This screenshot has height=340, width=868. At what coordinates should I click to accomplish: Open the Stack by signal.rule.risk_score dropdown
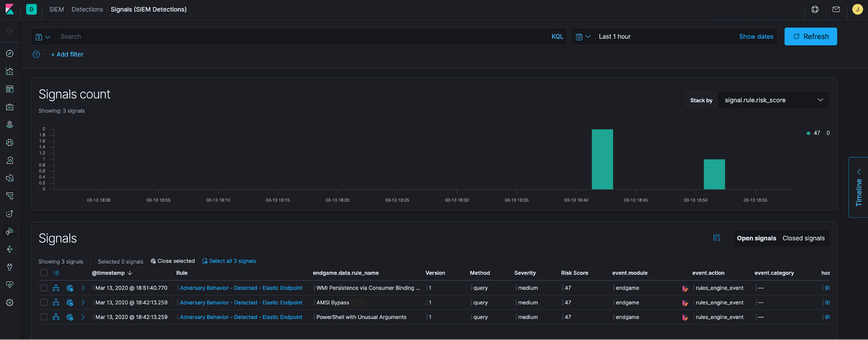[x=773, y=100]
